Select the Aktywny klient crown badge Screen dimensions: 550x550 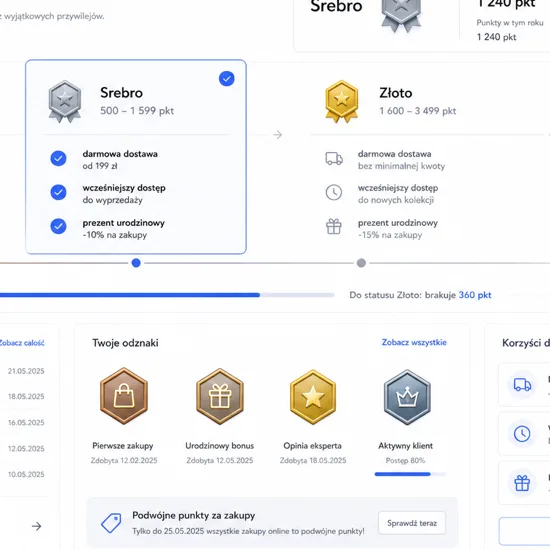point(407,397)
